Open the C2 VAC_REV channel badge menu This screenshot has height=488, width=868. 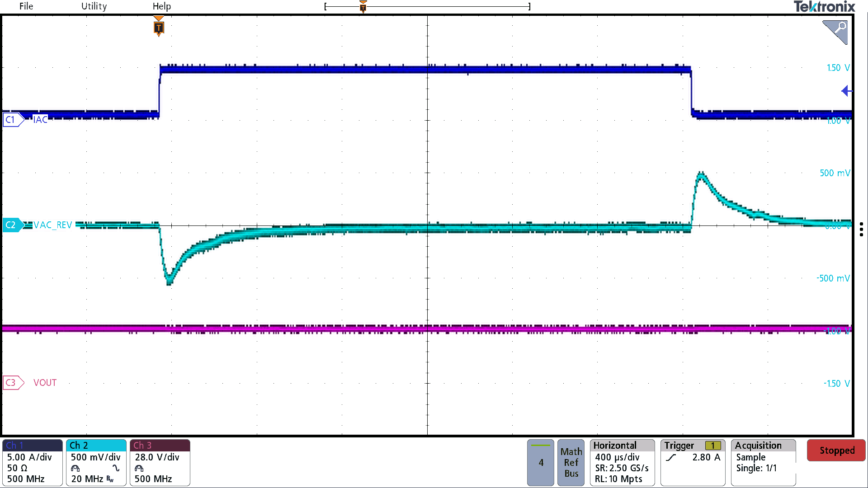pos(12,225)
